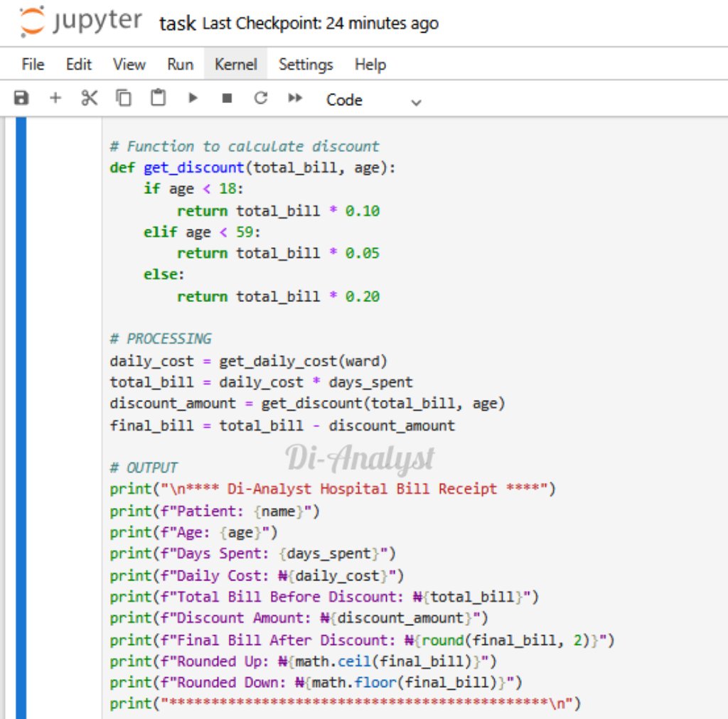
Task: Click the 'Final Bill After Discount' print line
Action: (362, 640)
